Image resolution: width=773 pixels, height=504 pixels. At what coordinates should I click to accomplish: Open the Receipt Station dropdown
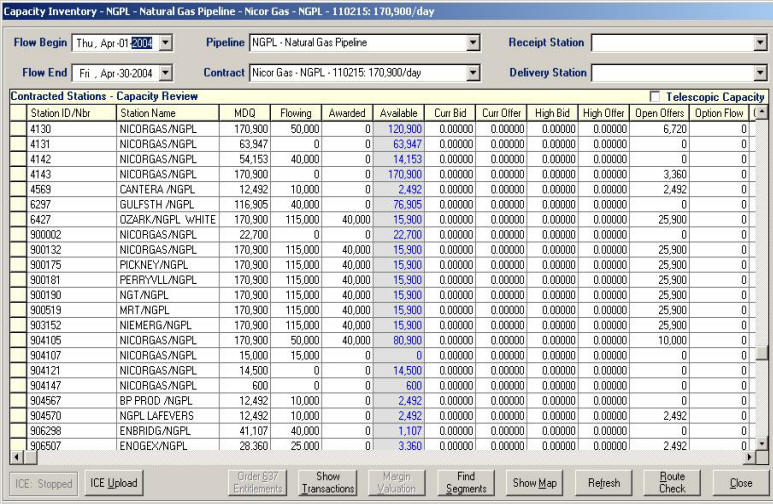tap(760, 43)
